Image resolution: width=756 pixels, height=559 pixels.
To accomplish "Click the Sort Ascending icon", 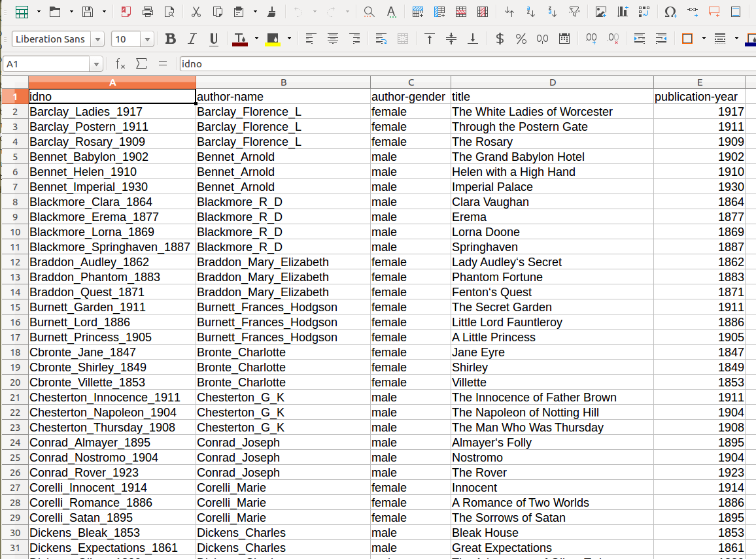I will coord(531,12).
